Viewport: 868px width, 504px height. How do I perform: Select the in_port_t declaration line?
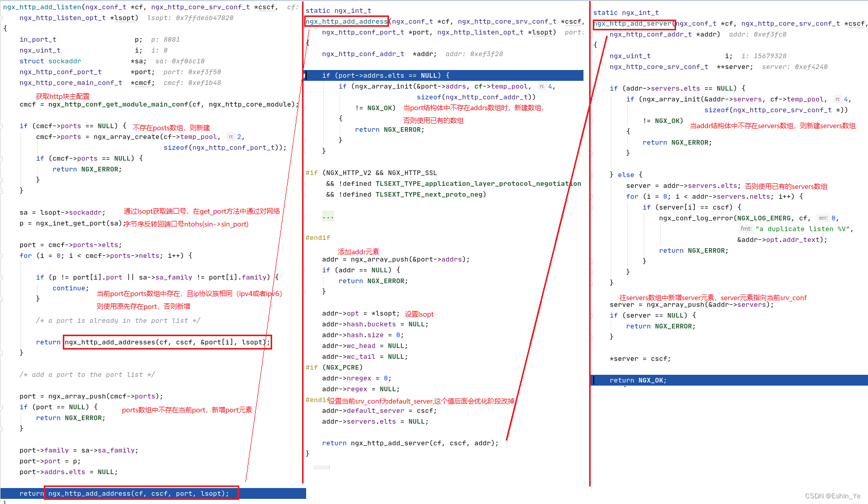click(x=81, y=40)
